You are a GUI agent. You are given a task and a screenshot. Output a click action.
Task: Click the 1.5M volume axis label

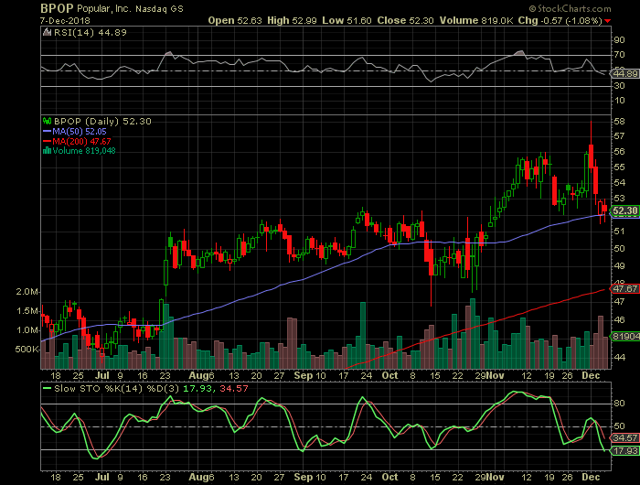(x=27, y=311)
